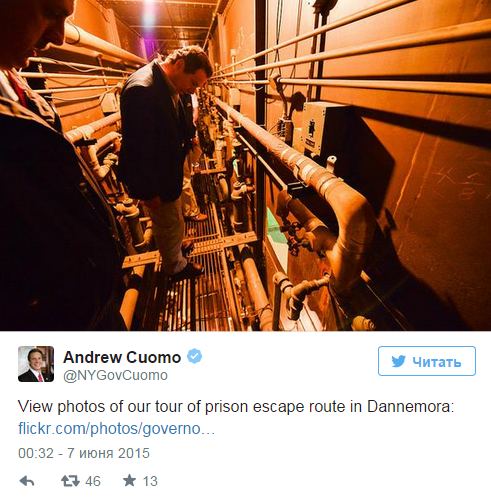Open the flickr.com/photos/governo… link

116,429
